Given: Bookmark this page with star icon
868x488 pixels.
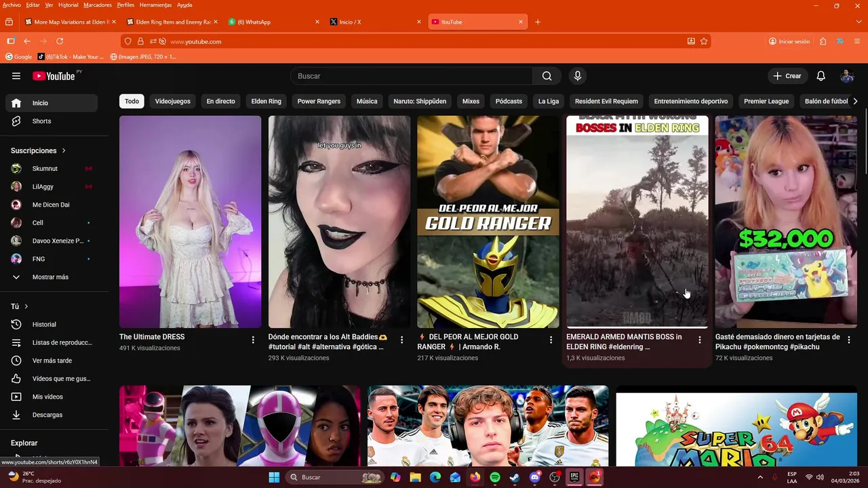Looking at the screenshot, I should [704, 41].
